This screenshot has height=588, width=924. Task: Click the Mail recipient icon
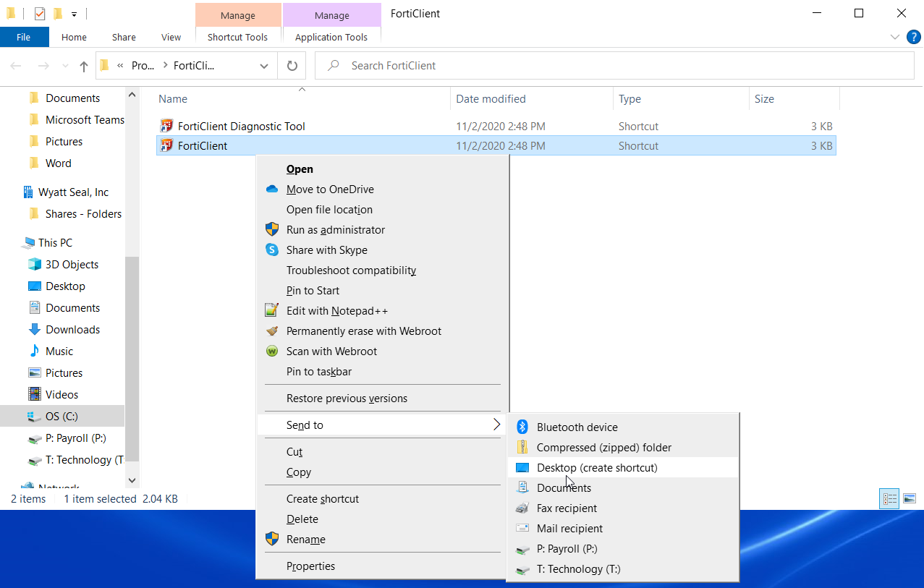(x=522, y=529)
